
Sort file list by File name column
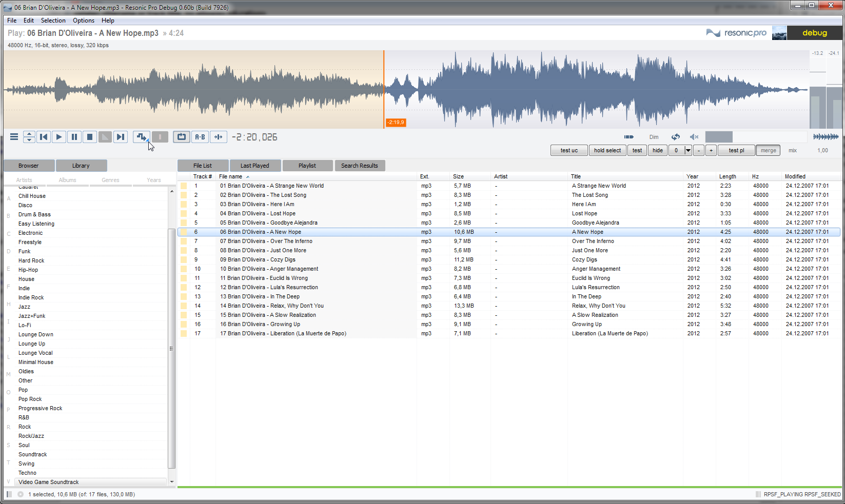tap(231, 176)
